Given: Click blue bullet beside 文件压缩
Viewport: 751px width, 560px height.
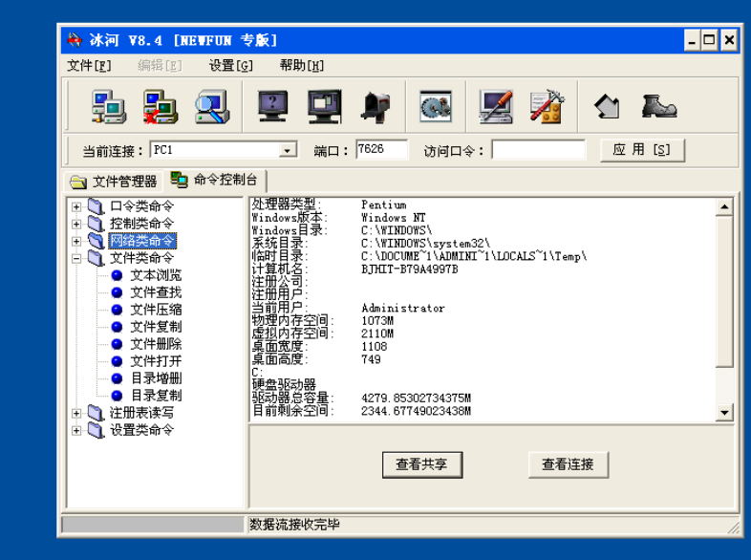Looking at the screenshot, I should pyautogui.click(x=117, y=310).
